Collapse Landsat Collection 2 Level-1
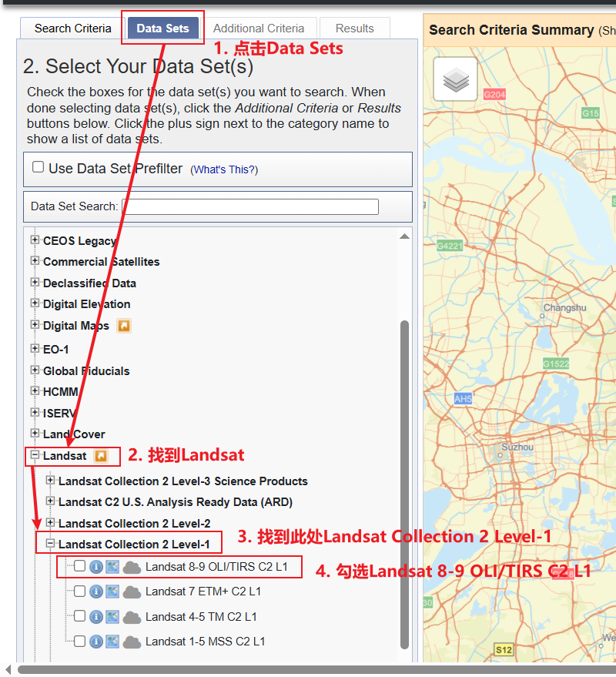This screenshot has width=616, height=677. (x=51, y=543)
